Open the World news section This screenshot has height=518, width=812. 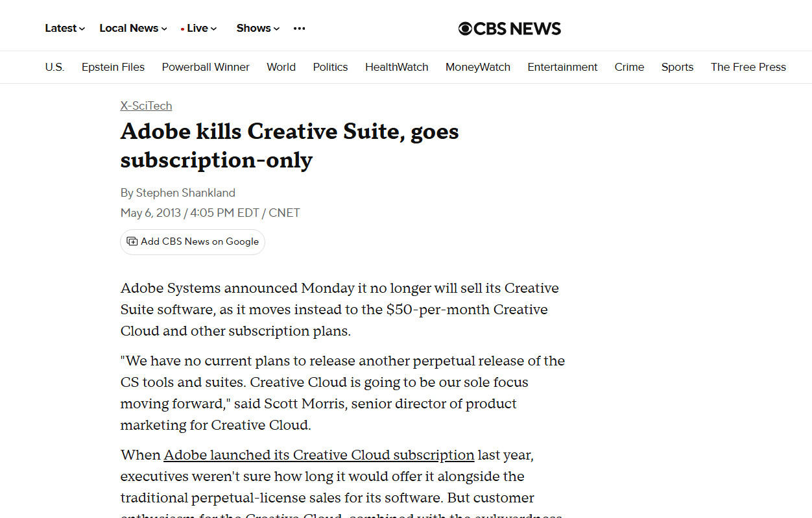coord(281,67)
